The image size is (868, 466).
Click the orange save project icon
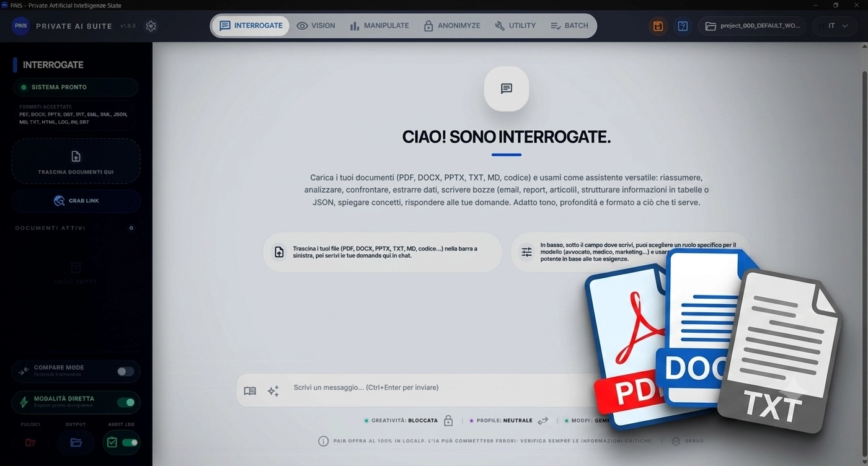tap(658, 26)
